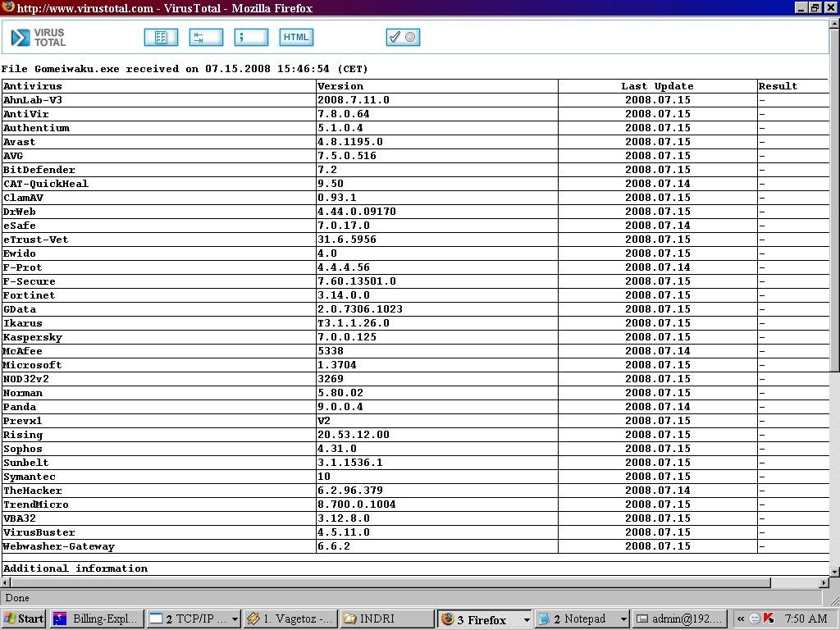Click the Avast antivirus name
Viewport: 840px width, 630px height.
click(x=20, y=142)
